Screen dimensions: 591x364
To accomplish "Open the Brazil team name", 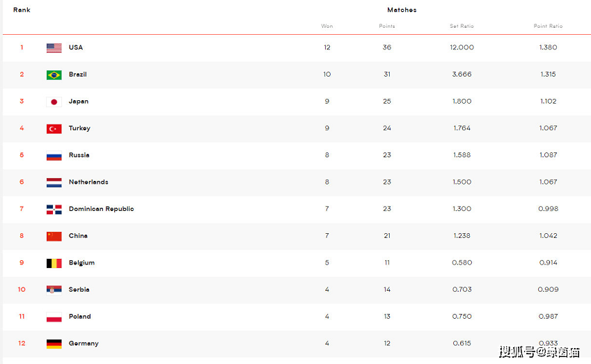I will [78, 74].
